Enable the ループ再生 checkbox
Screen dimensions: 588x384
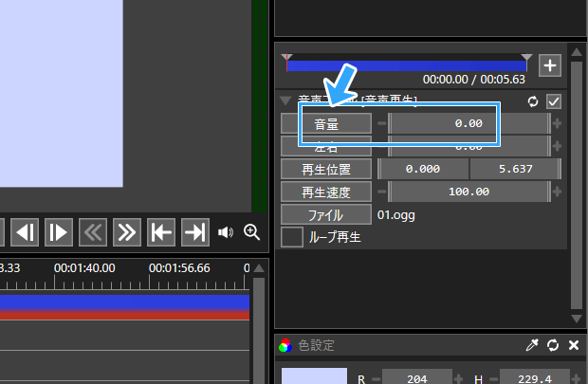(292, 237)
